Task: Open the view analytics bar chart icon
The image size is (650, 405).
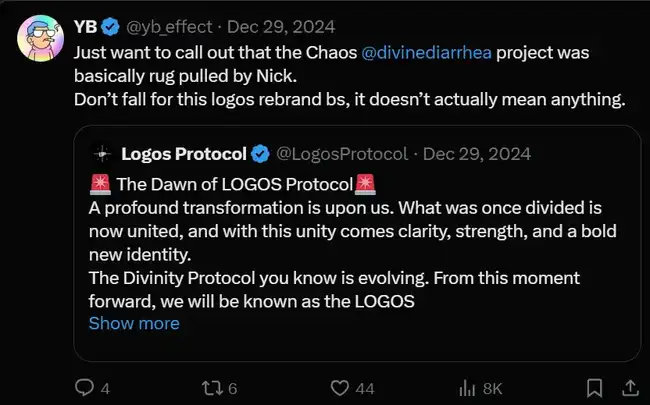Action: 466,386
